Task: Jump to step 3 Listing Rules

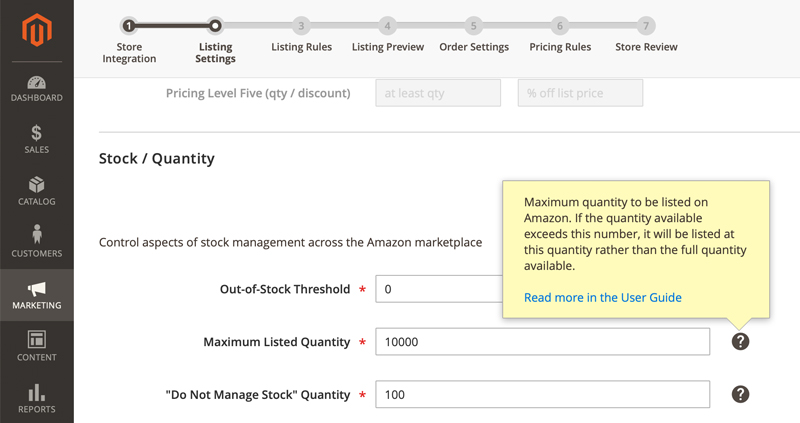Action: (x=302, y=26)
